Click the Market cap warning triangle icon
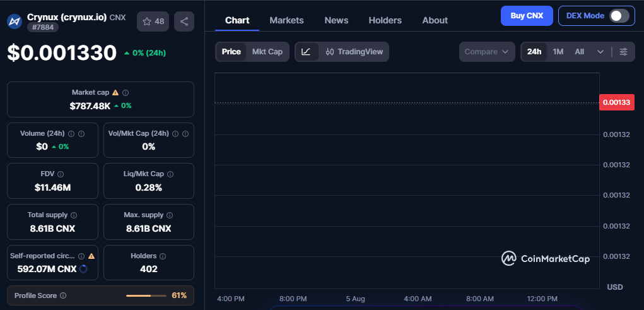Screen dimensions: 644x310 (x=115, y=93)
